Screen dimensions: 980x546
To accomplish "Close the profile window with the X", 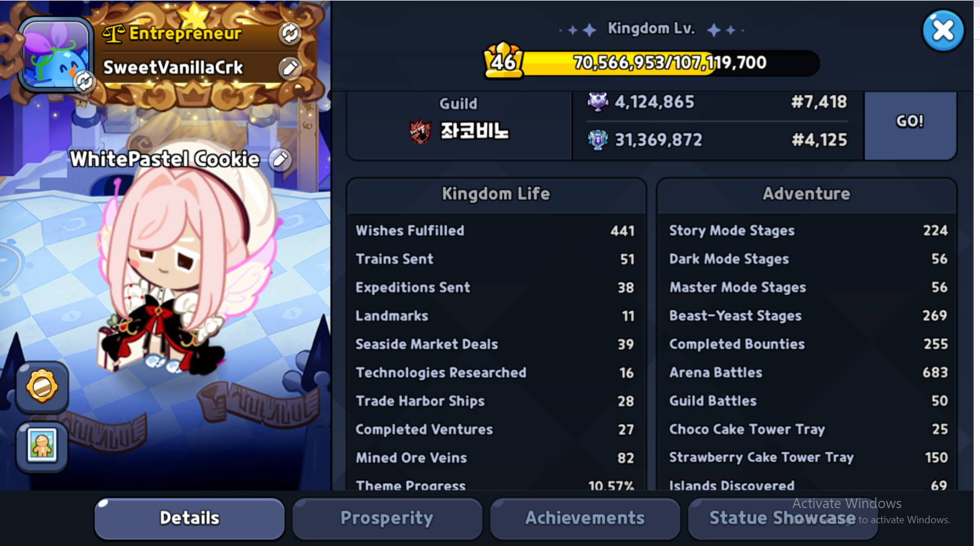I will (943, 31).
